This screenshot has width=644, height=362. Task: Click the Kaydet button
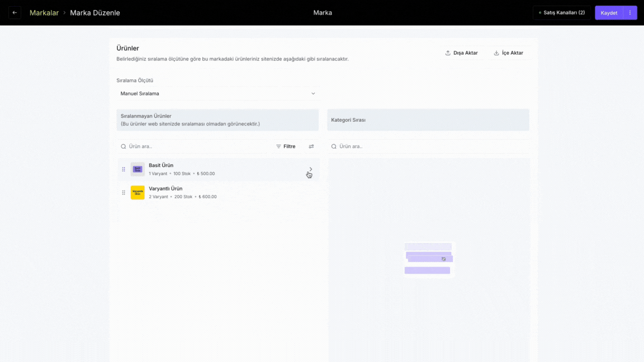(609, 13)
